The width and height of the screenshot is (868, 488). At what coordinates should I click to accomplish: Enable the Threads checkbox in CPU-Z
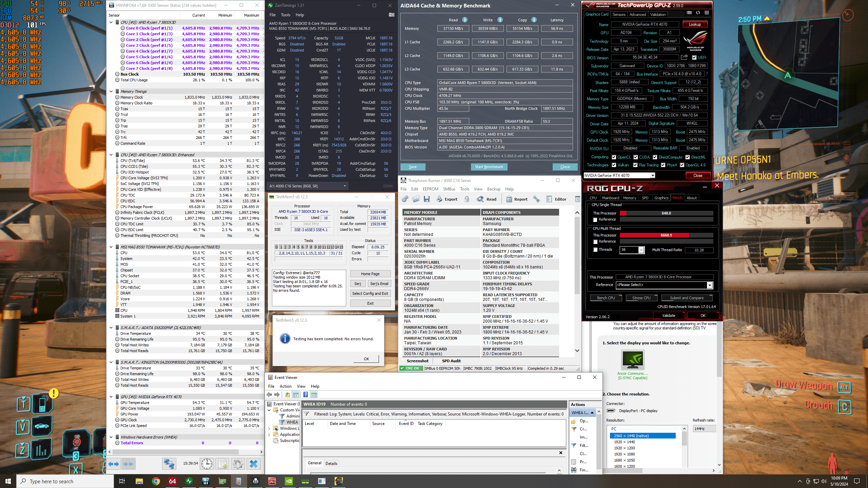[x=595, y=250]
